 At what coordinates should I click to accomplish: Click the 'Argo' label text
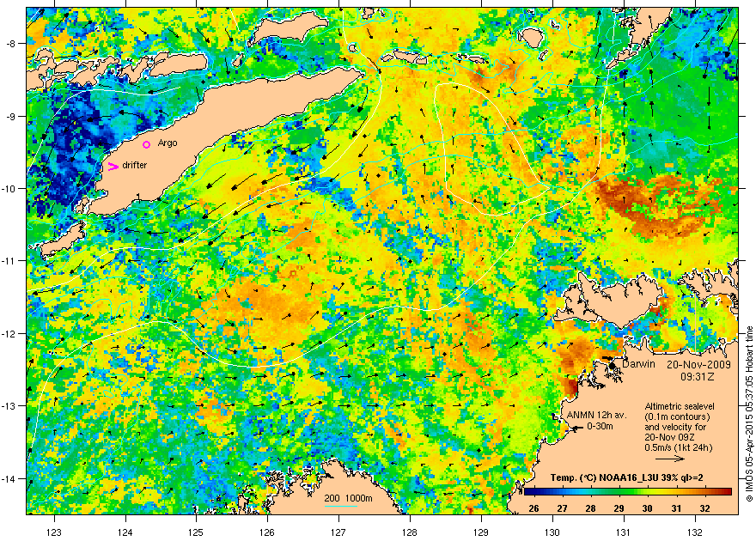point(168,143)
